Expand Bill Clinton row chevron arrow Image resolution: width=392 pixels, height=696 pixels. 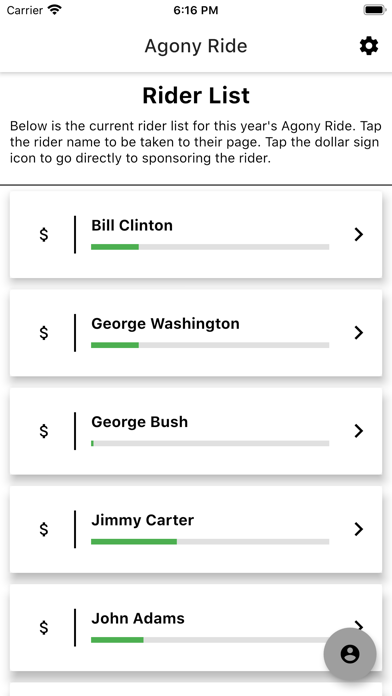click(359, 234)
